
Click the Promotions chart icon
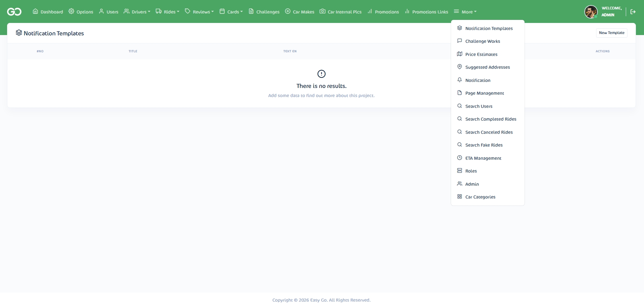(x=370, y=11)
